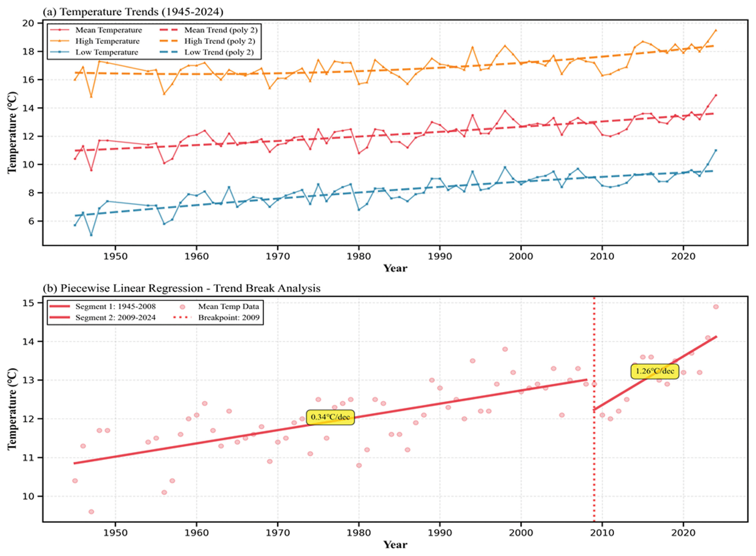Click the topmost 2024 scatter point in panel b
The image size is (756, 556).
pyautogui.click(x=716, y=307)
